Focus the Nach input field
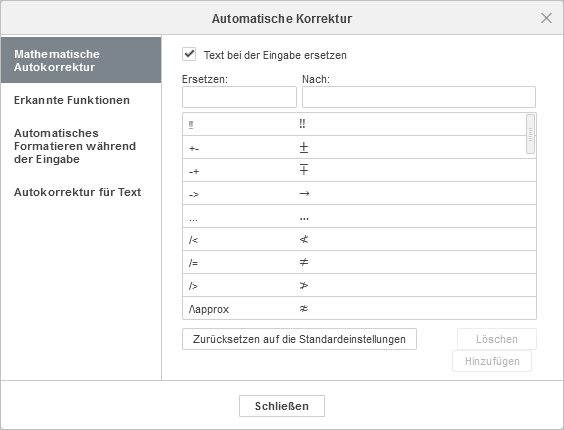The width and height of the screenshot is (564, 430). 419,97
